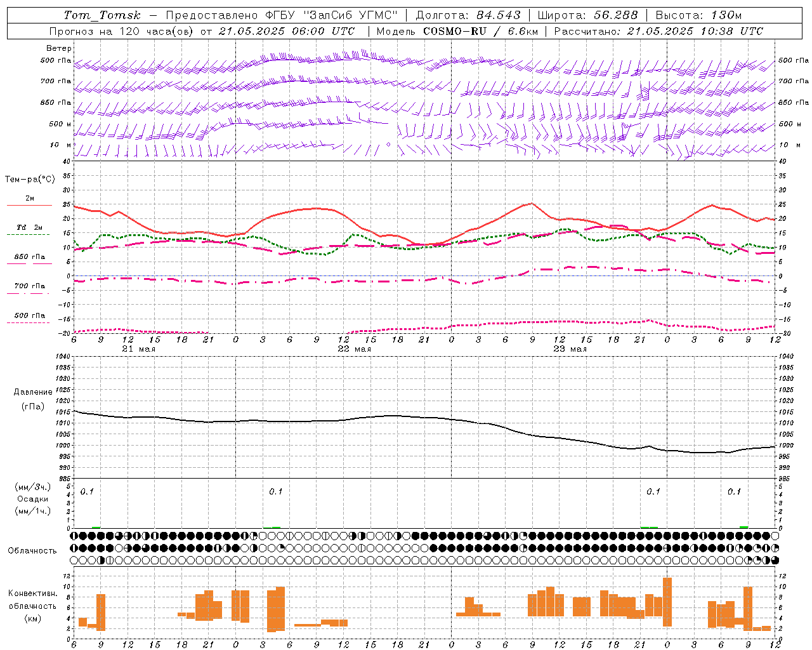This screenshot has width=812, height=650.
Task: Click the '21 мая' date label
Action: [x=139, y=349]
